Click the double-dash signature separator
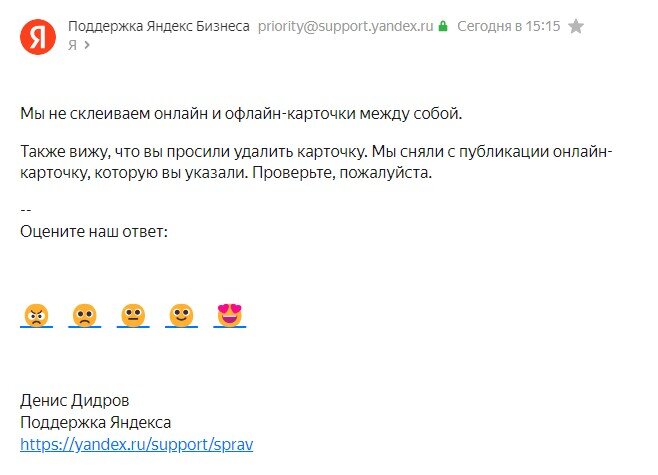The width and height of the screenshot is (658, 475). point(26,210)
